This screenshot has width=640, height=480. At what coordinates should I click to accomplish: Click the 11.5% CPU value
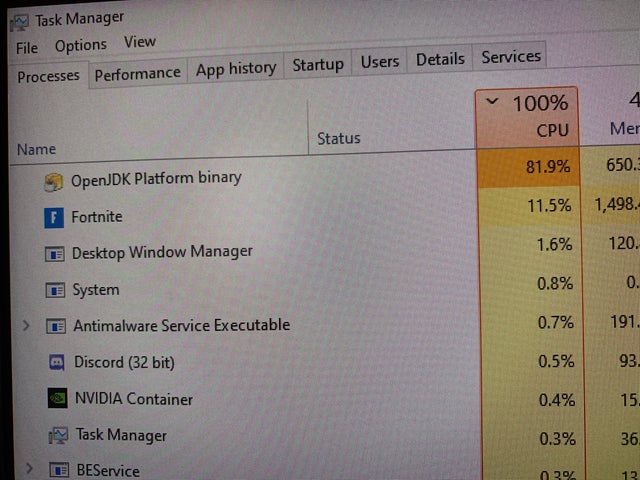(549, 205)
